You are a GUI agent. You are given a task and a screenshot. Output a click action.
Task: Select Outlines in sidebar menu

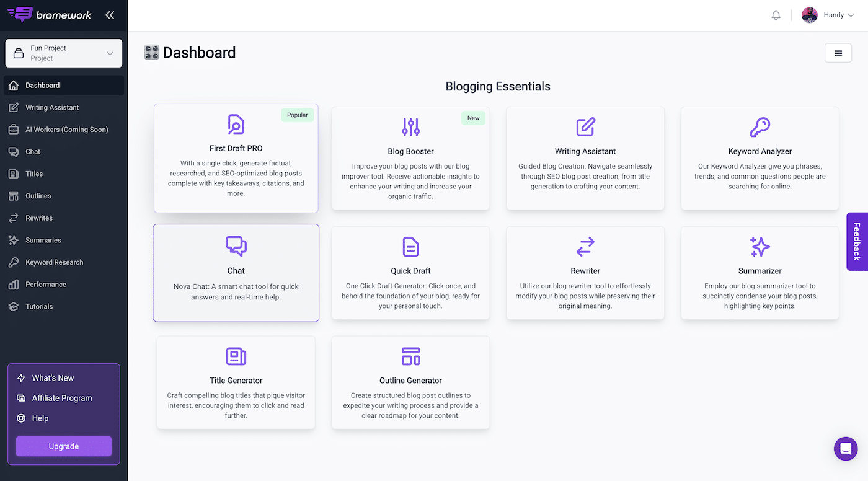coord(64,196)
